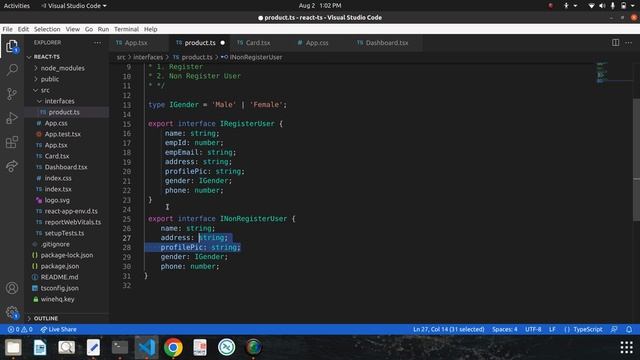This screenshot has height=360, width=640.
Task: Open the View menu
Action: click(x=73, y=29)
